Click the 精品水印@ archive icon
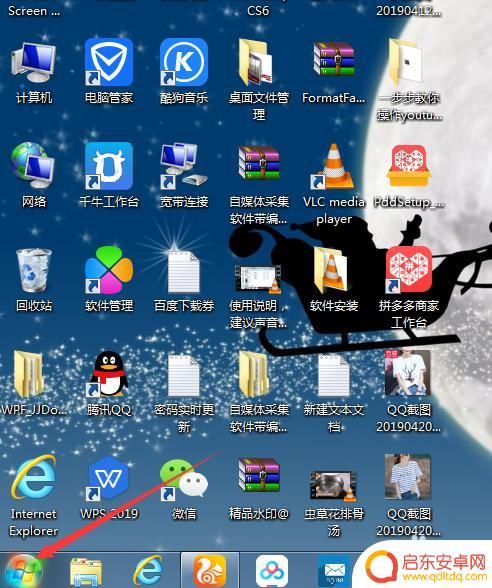 coord(259,475)
